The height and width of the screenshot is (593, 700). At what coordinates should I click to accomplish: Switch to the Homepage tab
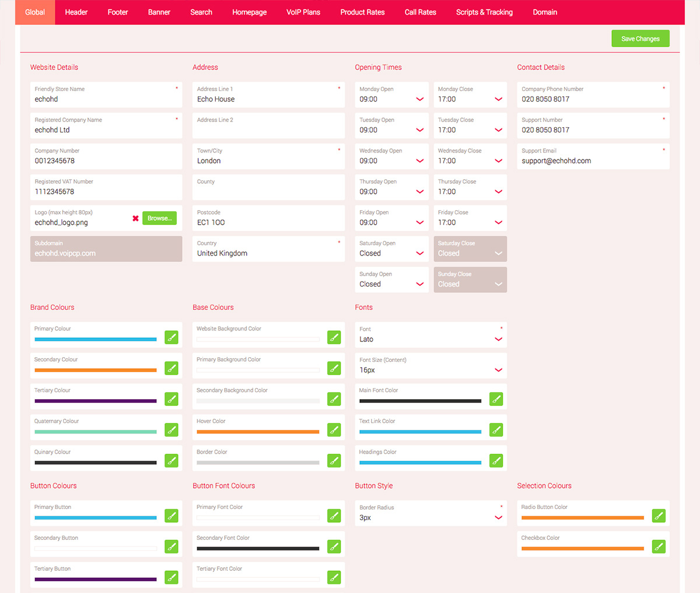pyautogui.click(x=250, y=12)
